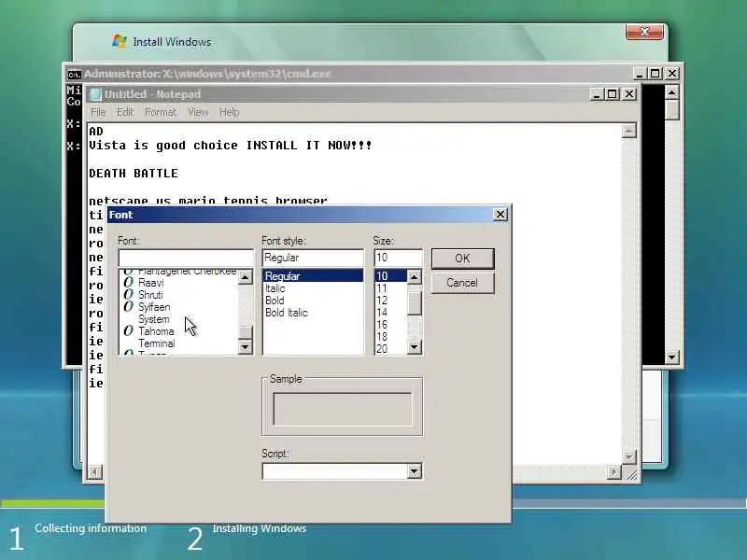Click size list scroll down arrow
The width and height of the screenshot is (747, 560).
(415, 346)
